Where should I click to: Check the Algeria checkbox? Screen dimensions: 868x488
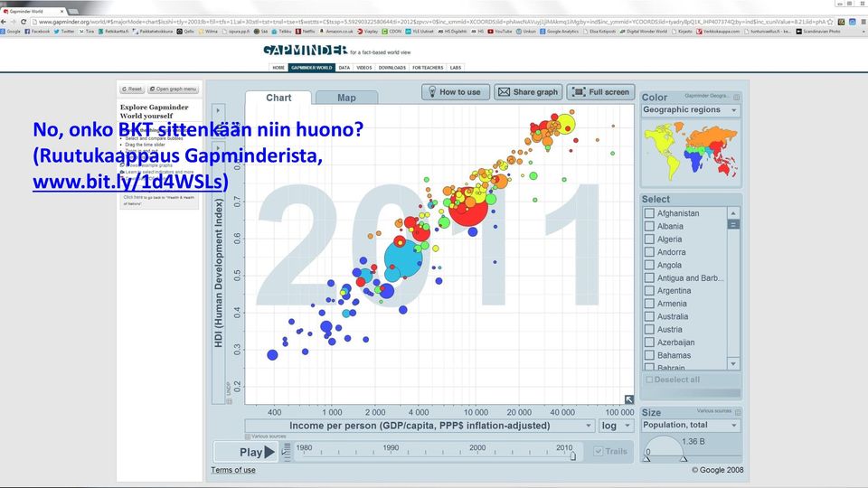(x=649, y=239)
